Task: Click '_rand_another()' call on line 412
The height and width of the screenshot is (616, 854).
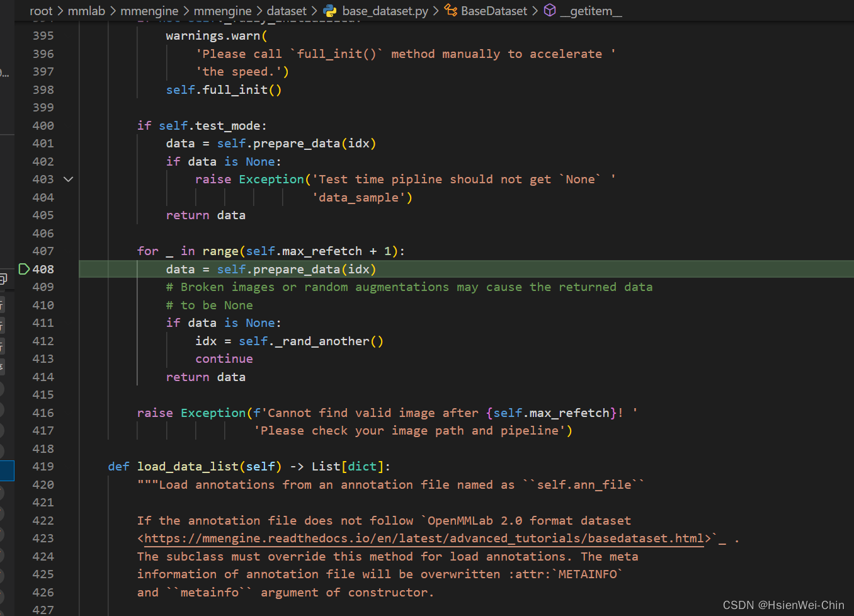Action: tap(329, 341)
